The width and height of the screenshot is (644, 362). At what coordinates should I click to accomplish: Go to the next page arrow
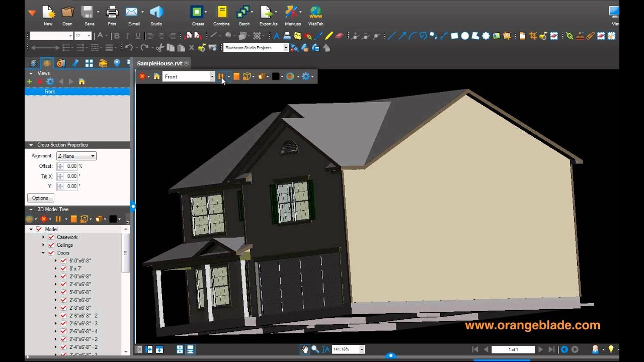coord(541,349)
